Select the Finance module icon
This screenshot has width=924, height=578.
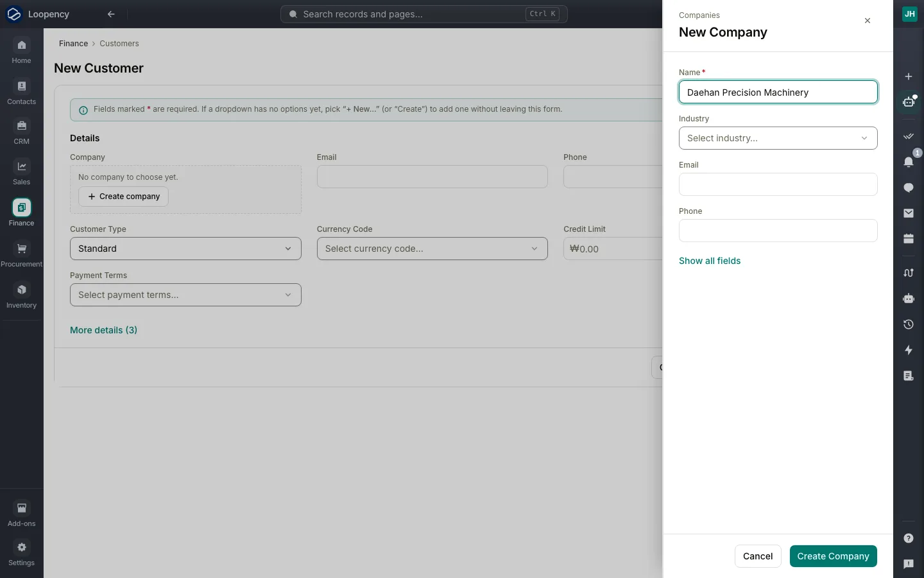coord(21,207)
